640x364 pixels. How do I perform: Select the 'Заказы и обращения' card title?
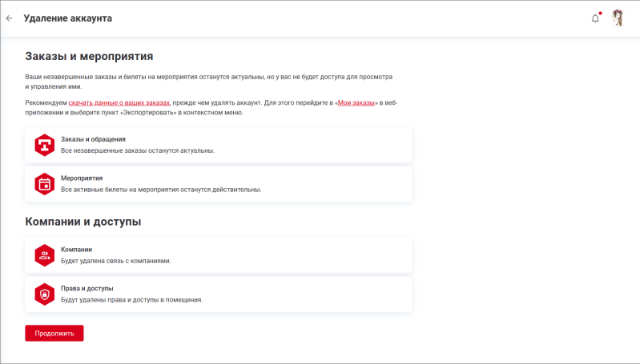point(93,139)
